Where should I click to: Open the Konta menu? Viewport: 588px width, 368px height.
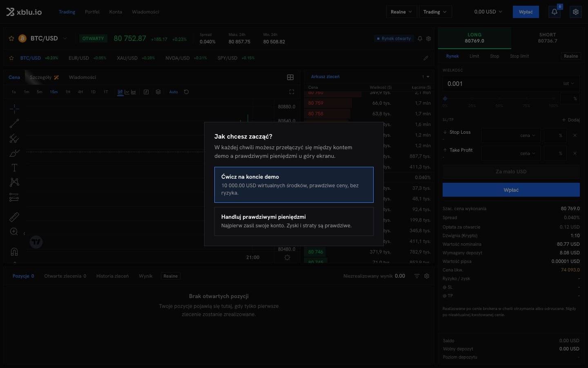point(116,12)
